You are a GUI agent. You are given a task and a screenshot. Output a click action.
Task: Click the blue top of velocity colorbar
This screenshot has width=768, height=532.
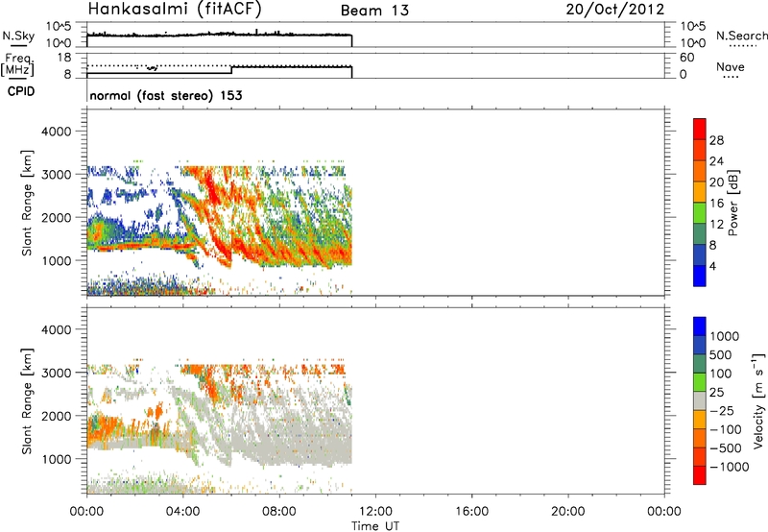point(700,326)
